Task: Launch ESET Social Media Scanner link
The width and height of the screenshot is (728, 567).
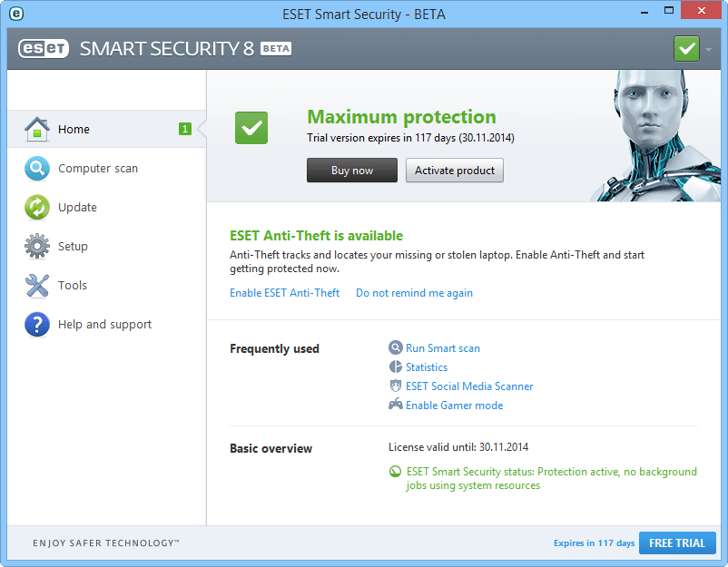Action: point(469,386)
